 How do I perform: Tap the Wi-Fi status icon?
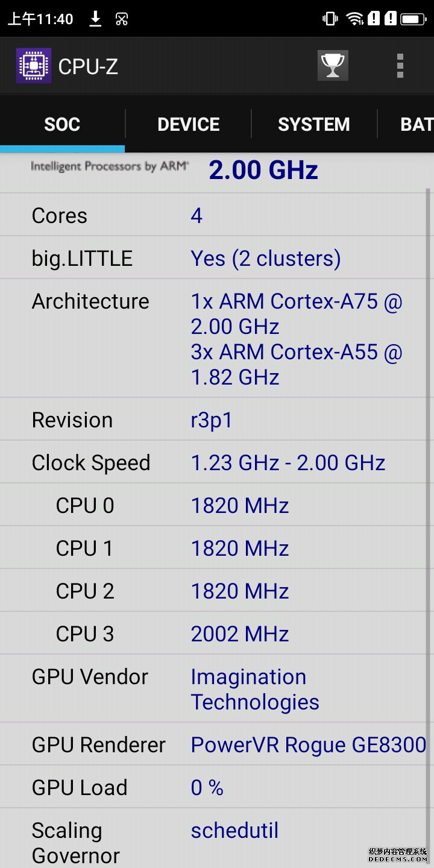(355, 19)
